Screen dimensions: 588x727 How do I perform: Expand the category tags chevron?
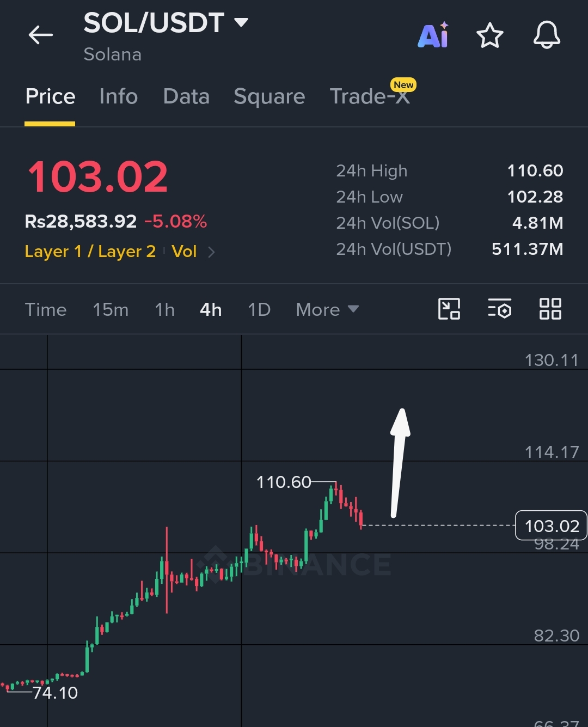(x=212, y=252)
